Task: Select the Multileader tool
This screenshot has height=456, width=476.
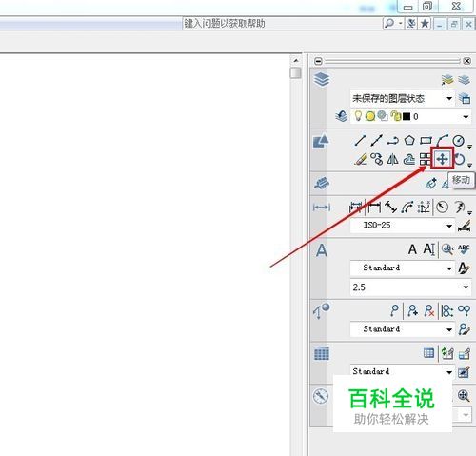Action: pyautogui.click(x=394, y=310)
